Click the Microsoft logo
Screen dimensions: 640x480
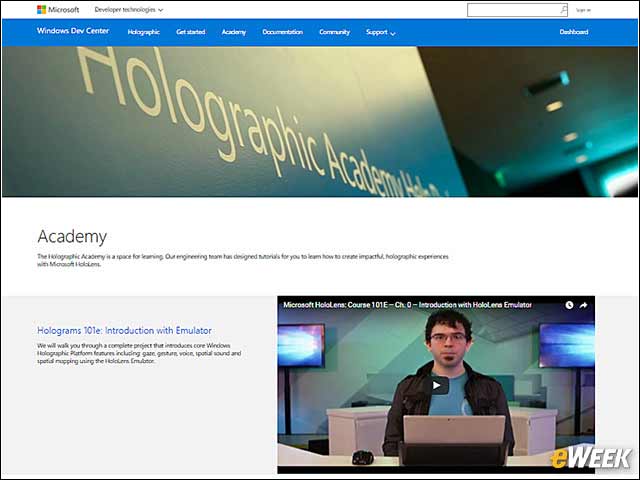coord(58,9)
